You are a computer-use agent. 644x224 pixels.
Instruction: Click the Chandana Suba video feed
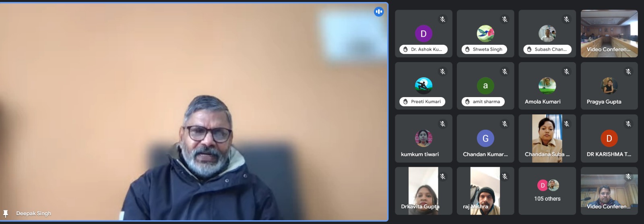click(x=547, y=139)
